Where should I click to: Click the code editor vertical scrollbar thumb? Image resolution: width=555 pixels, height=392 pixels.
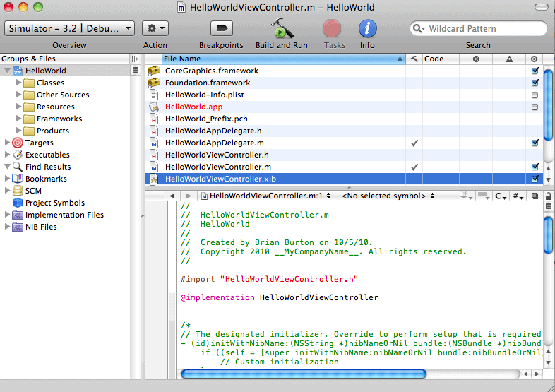click(x=548, y=235)
